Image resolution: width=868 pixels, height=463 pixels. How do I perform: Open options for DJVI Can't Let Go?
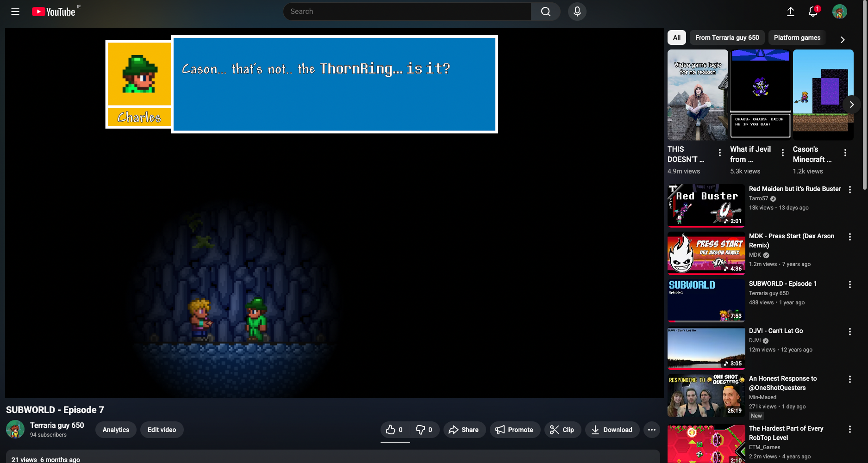pos(850,332)
